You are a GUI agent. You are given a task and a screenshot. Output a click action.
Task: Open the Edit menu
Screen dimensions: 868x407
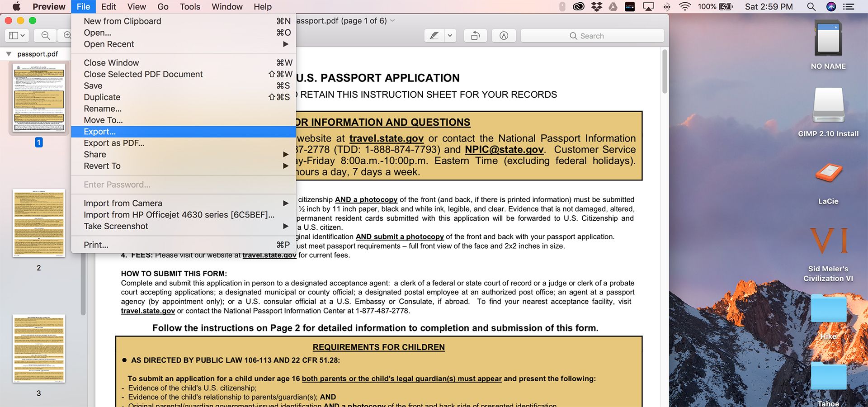point(108,6)
